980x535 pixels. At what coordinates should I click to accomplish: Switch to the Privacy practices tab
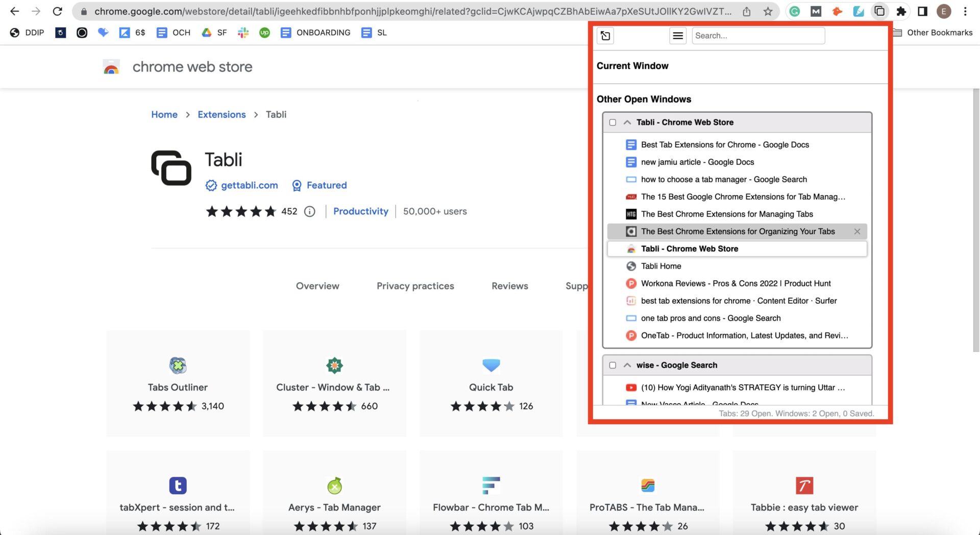click(x=415, y=286)
